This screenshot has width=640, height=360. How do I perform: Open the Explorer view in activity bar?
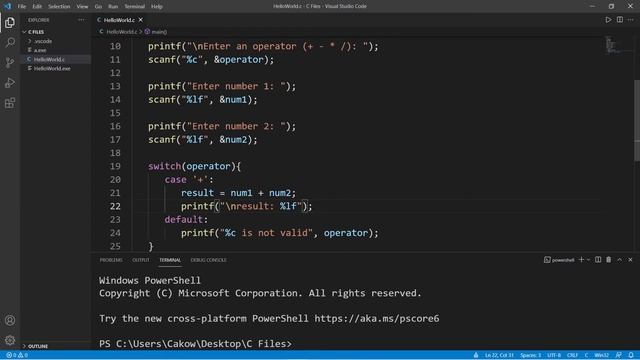point(10,22)
